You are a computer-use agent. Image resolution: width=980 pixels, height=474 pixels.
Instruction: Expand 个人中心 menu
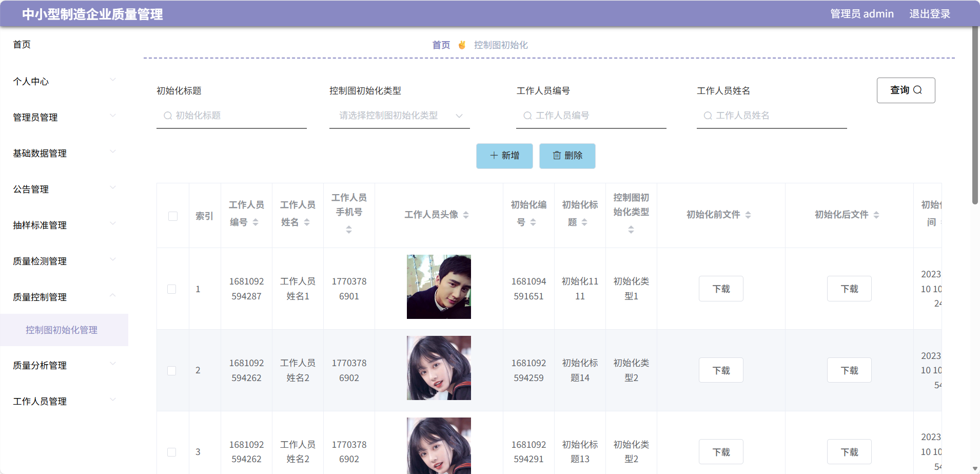pyautogui.click(x=64, y=81)
